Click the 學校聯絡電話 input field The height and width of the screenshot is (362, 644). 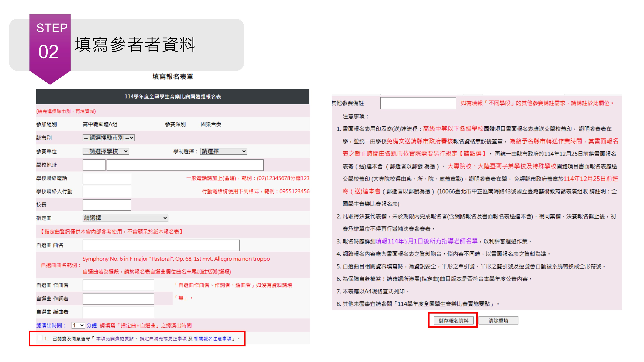pos(107,178)
